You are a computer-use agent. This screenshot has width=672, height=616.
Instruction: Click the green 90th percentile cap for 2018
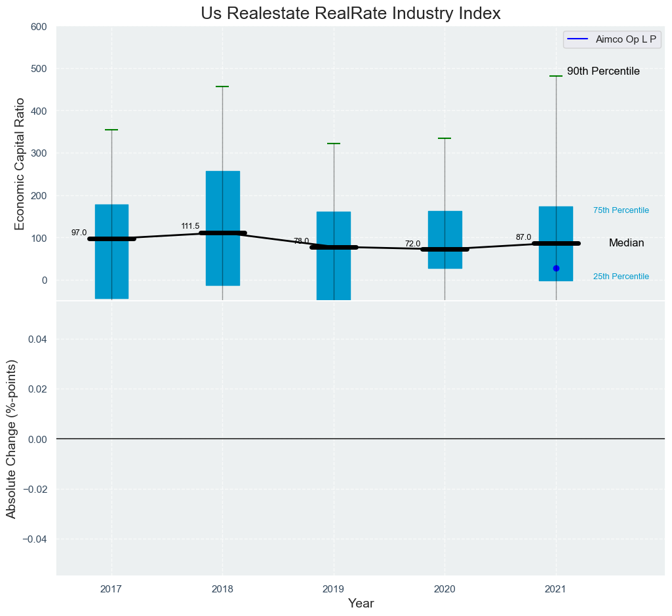pyautogui.click(x=222, y=87)
